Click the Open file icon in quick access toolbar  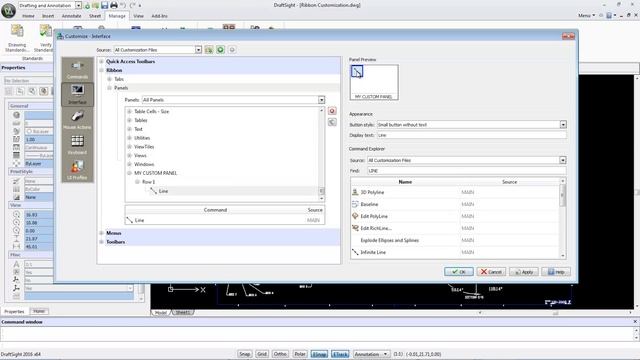coord(96,5)
